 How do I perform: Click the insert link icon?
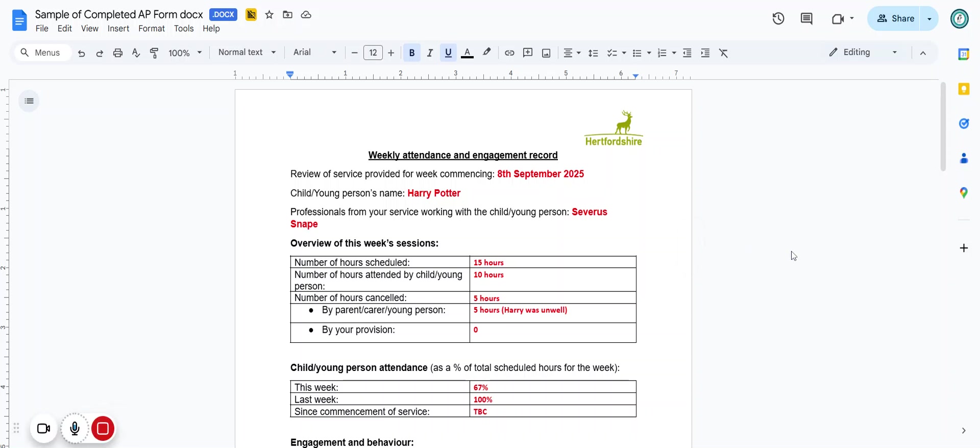509,53
